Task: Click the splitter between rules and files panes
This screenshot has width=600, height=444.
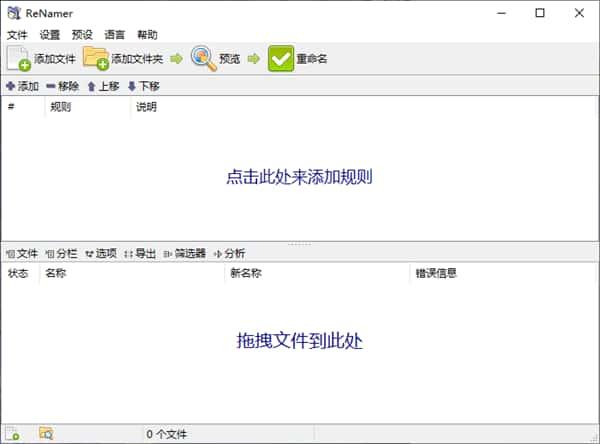Action: pyautogui.click(x=299, y=243)
